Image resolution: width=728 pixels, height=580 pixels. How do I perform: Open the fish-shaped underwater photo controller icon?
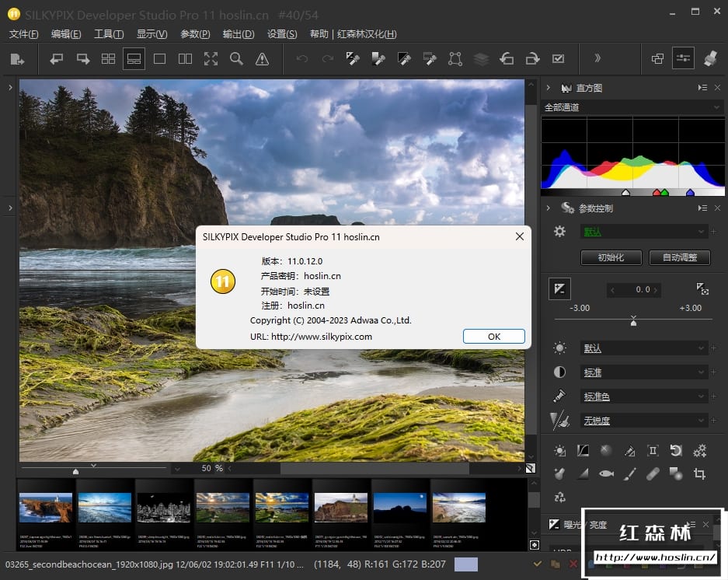606,473
